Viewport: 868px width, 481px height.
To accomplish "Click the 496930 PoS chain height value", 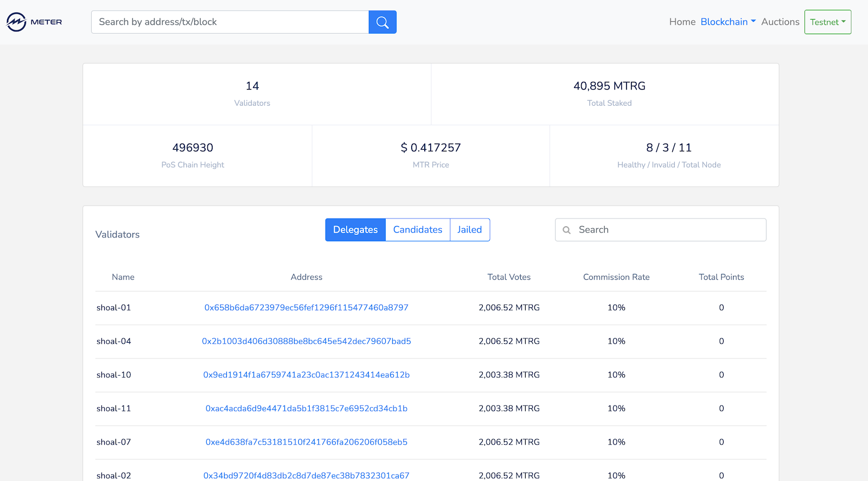I will (x=193, y=148).
